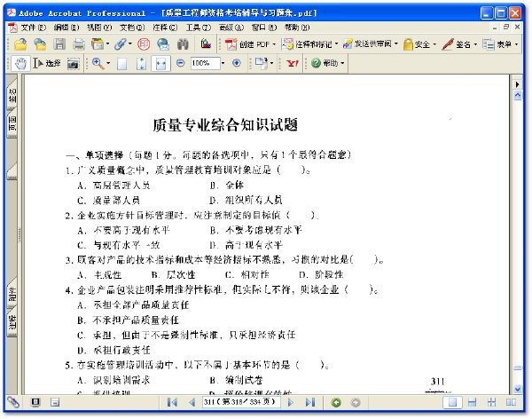Click the picture tasks icon
Screen dimensions: 532x419
(206, 44)
